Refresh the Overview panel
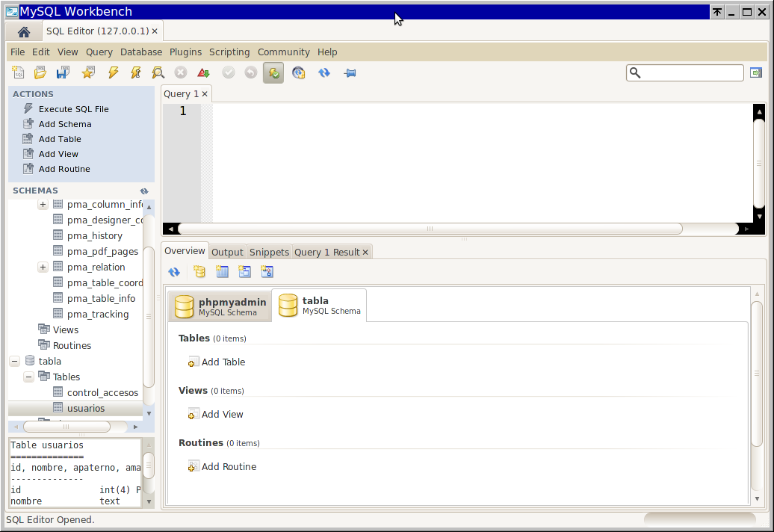This screenshot has height=532, width=774. [x=174, y=271]
